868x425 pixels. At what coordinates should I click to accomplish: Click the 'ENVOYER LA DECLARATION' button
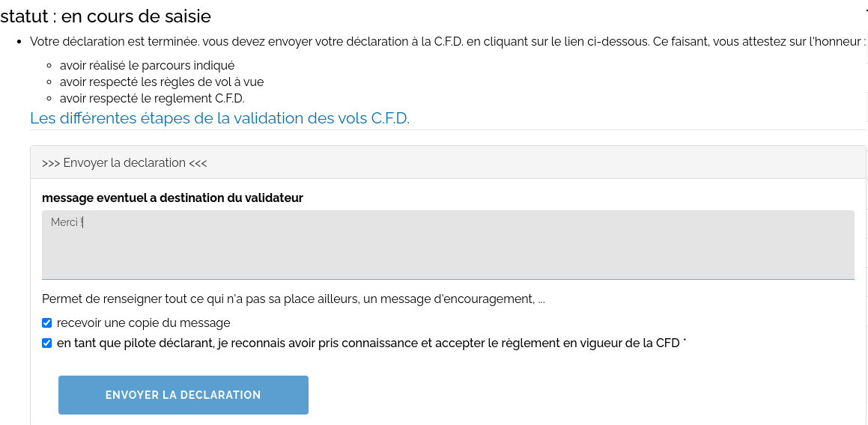pyautogui.click(x=183, y=395)
